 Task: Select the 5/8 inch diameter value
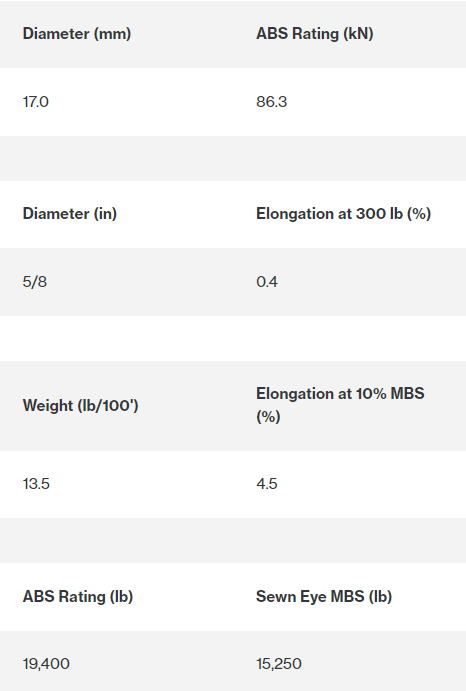coord(35,282)
